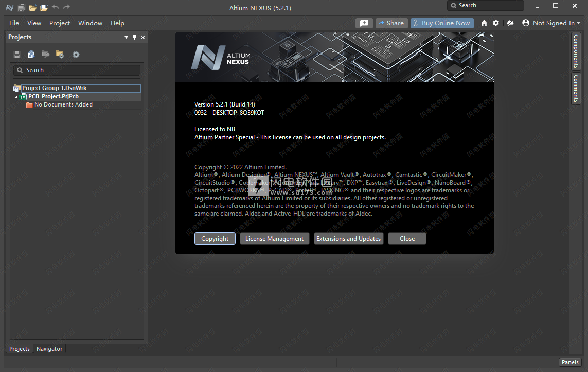
Task: Open a document using the title bar folder icon
Action: (32, 7)
